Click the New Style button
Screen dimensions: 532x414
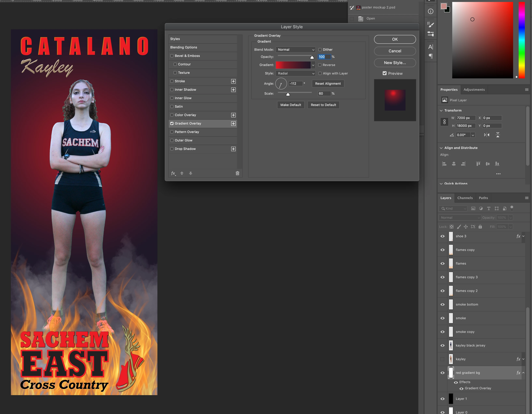tap(395, 63)
